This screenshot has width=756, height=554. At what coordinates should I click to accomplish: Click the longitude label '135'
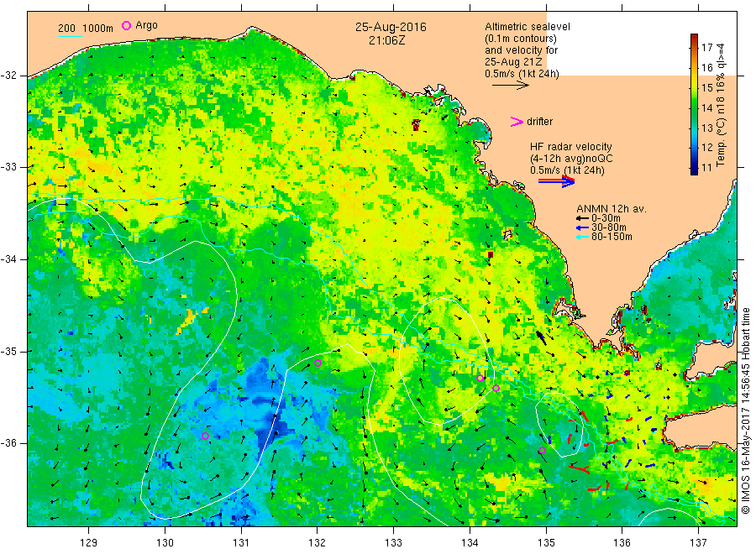[x=546, y=542]
